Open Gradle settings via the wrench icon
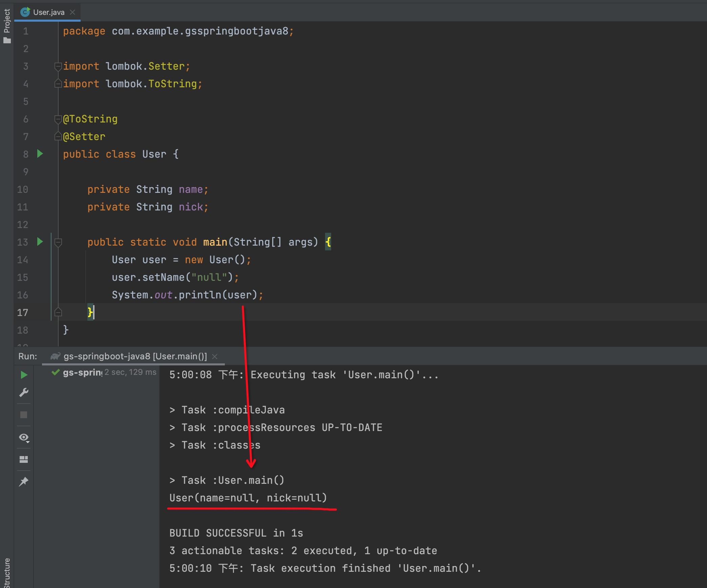Screen dimensions: 707x588 24,392
